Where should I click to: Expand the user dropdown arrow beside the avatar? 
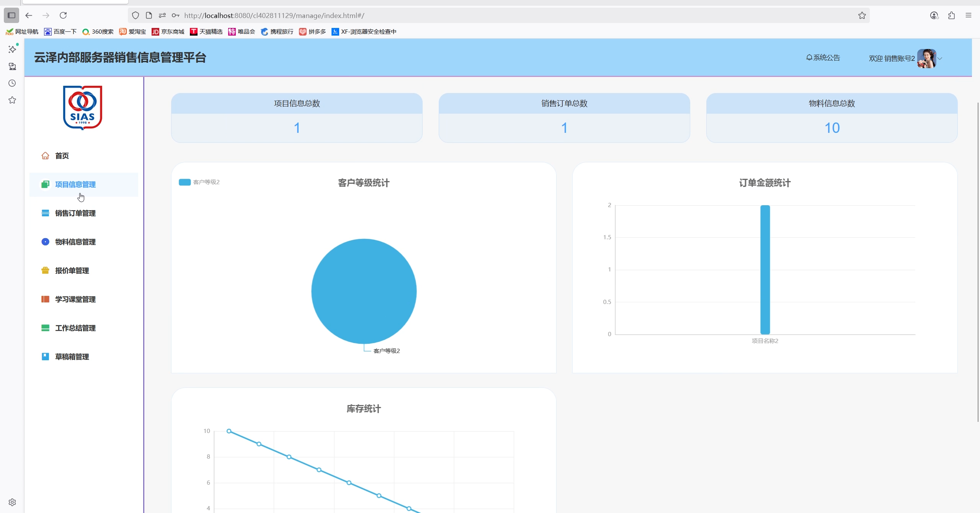[940, 59]
